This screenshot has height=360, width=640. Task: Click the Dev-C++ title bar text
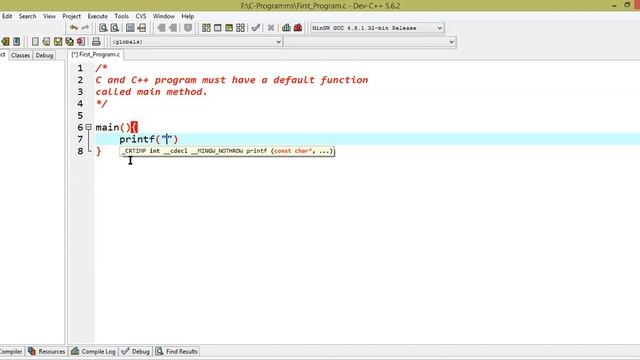(320, 6)
